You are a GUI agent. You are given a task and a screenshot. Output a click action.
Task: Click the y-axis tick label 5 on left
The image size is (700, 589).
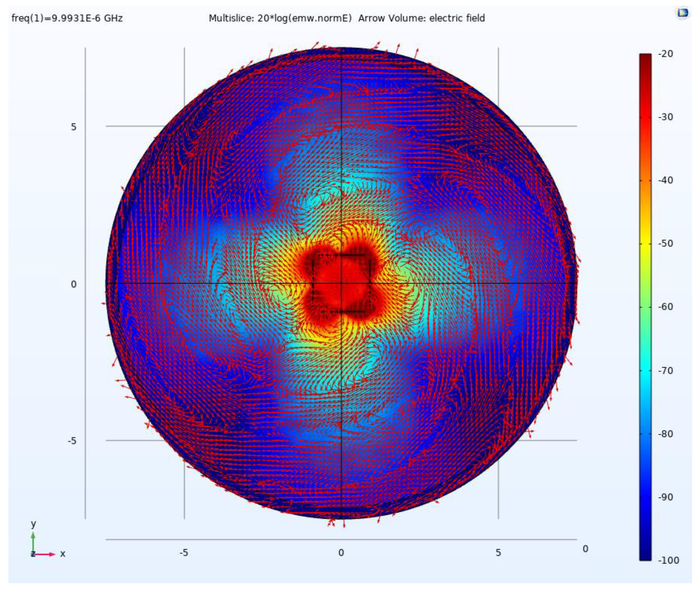tap(74, 127)
